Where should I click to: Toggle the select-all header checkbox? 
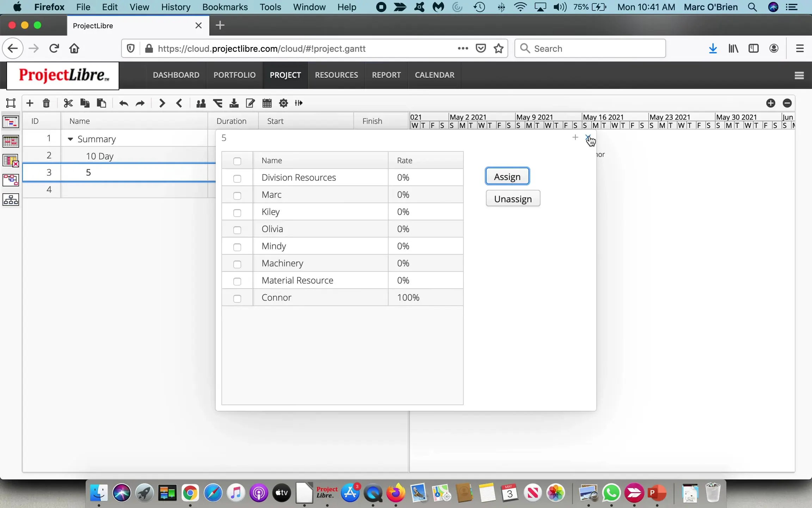coord(237,161)
